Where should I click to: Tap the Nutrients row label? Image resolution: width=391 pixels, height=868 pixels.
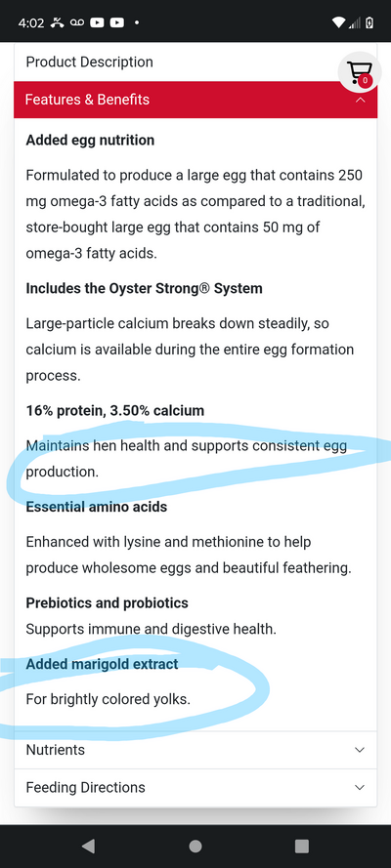(x=56, y=750)
